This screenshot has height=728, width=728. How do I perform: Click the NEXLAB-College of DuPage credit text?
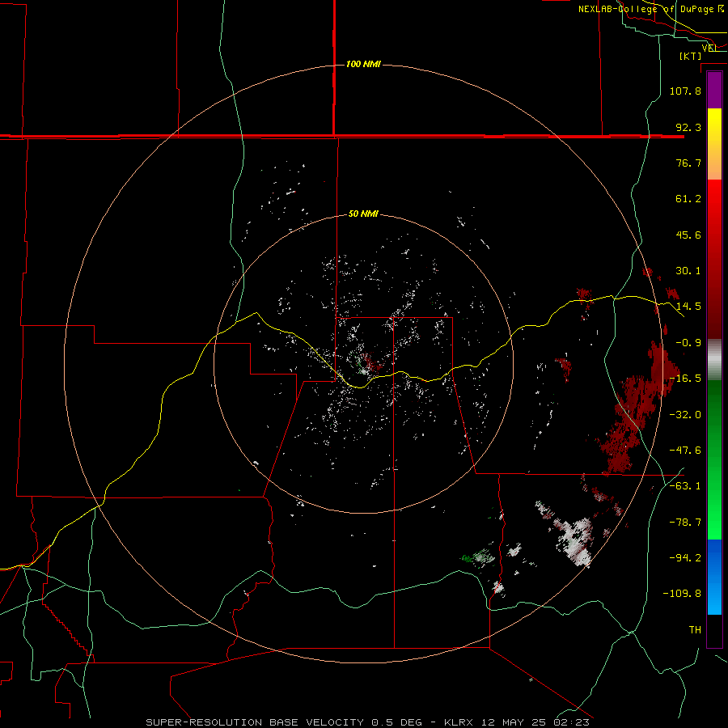point(651,9)
